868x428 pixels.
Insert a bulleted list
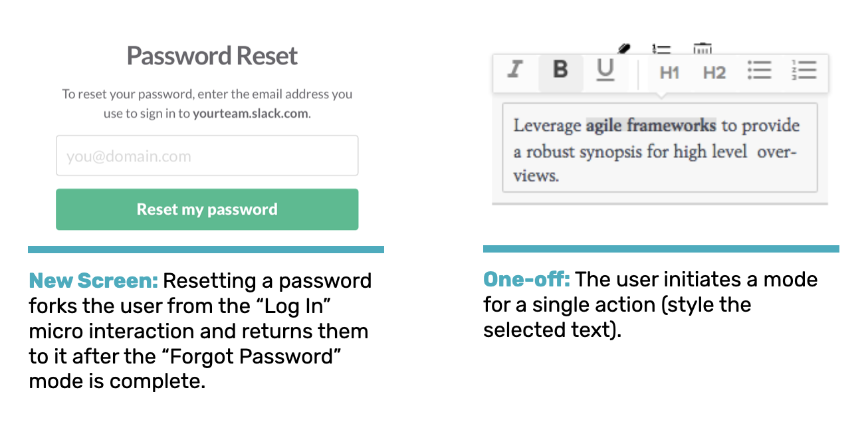tap(759, 70)
